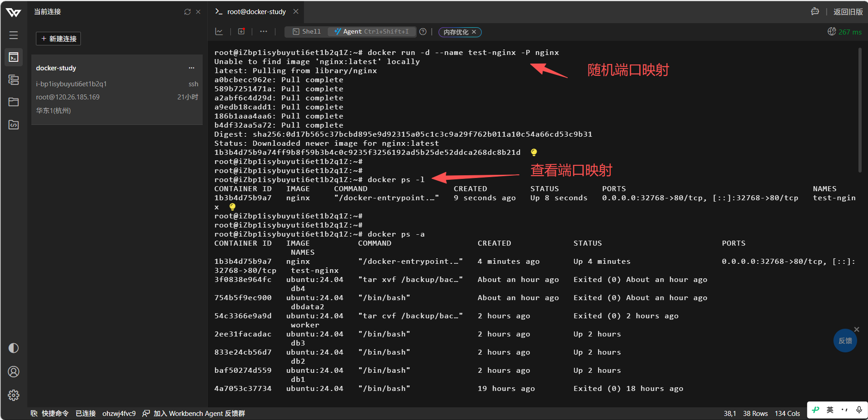This screenshot has height=420, width=868.
Task: Click the lightbulb hint after container hash
Action: tap(534, 152)
